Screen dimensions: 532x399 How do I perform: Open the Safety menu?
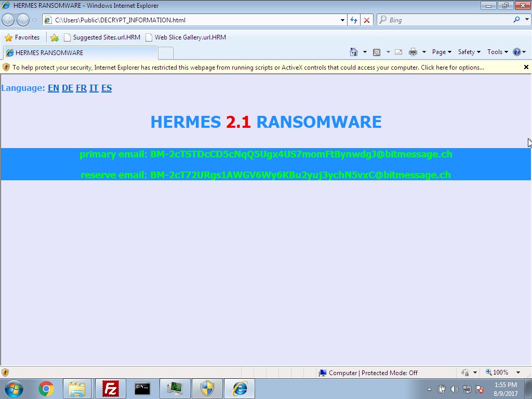click(469, 52)
